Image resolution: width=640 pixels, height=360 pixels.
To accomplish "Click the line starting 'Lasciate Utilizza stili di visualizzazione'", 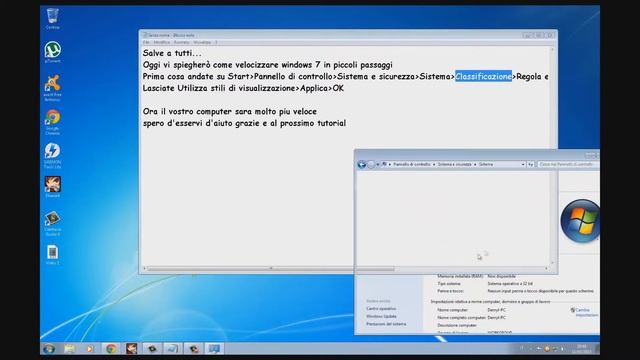I will [x=243, y=88].
